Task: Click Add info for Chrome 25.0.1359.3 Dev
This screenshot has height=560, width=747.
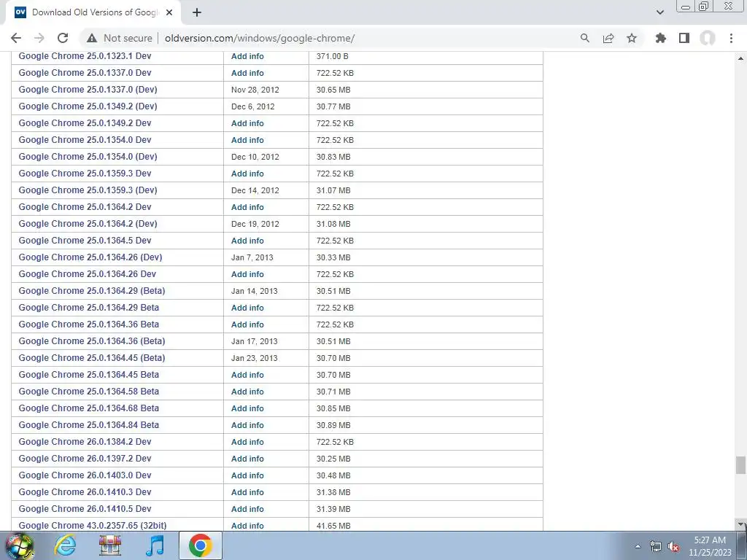Action: pos(247,174)
